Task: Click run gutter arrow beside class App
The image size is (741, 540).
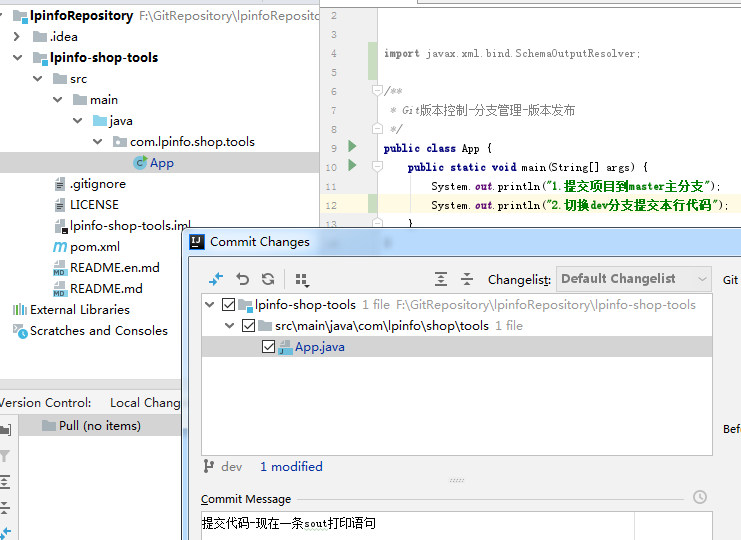Action: [x=352, y=146]
